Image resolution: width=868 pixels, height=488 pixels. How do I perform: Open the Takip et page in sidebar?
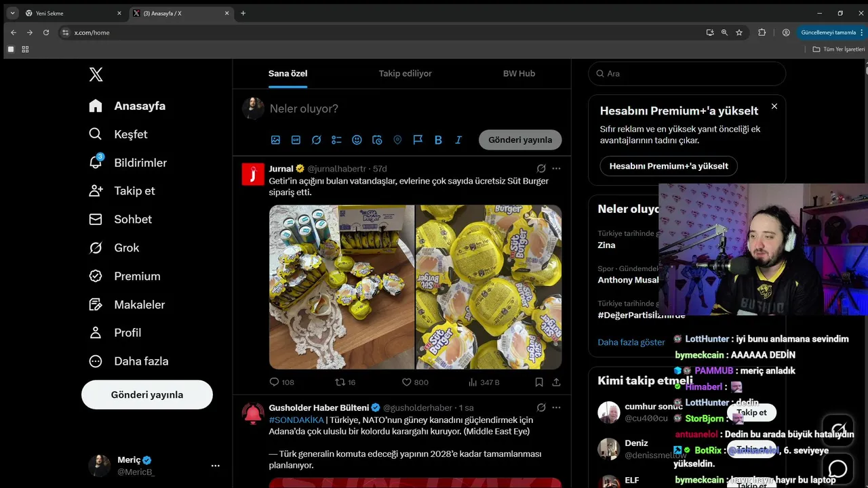click(122, 190)
